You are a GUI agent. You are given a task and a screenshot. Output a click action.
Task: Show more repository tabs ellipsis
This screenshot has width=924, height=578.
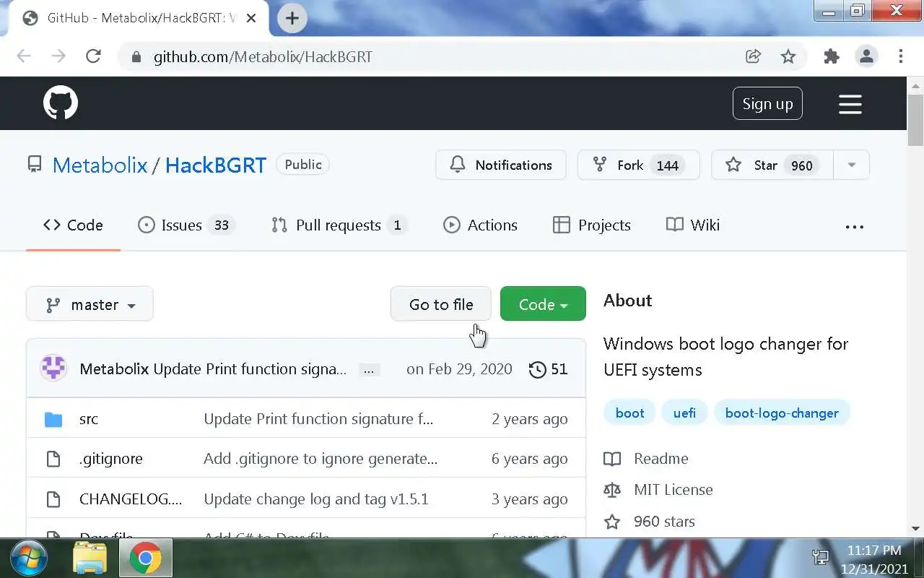(x=855, y=226)
